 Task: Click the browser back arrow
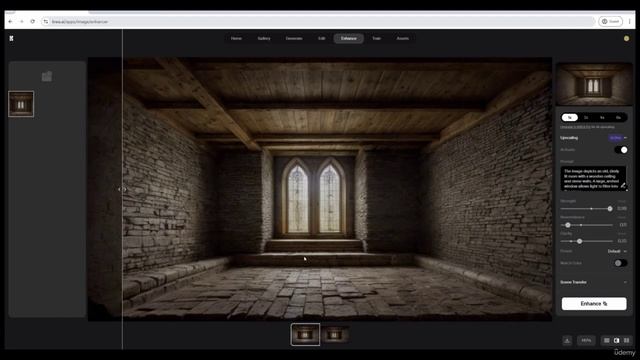pos(10,21)
